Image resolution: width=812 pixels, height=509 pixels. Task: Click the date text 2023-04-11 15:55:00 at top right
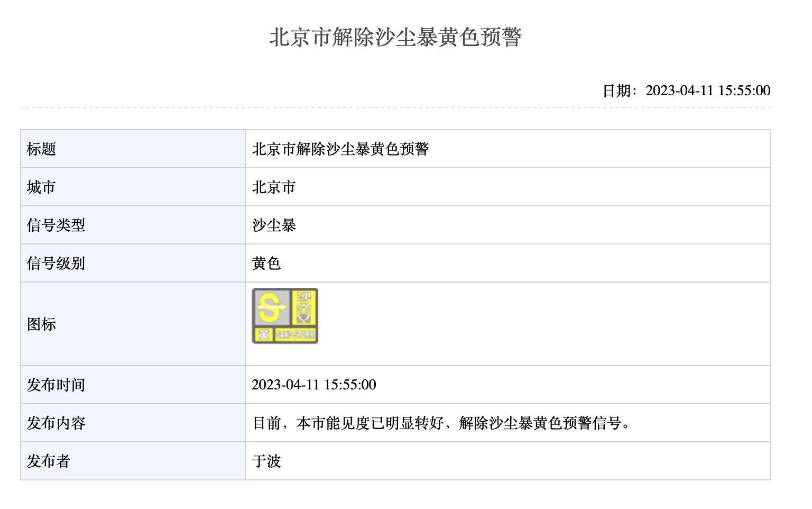tap(708, 90)
